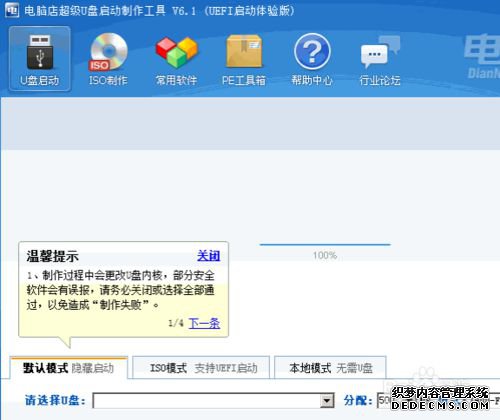Click the app logo in title bar
Viewport: 500px width, 420px height.
click(x=12, y=10)
